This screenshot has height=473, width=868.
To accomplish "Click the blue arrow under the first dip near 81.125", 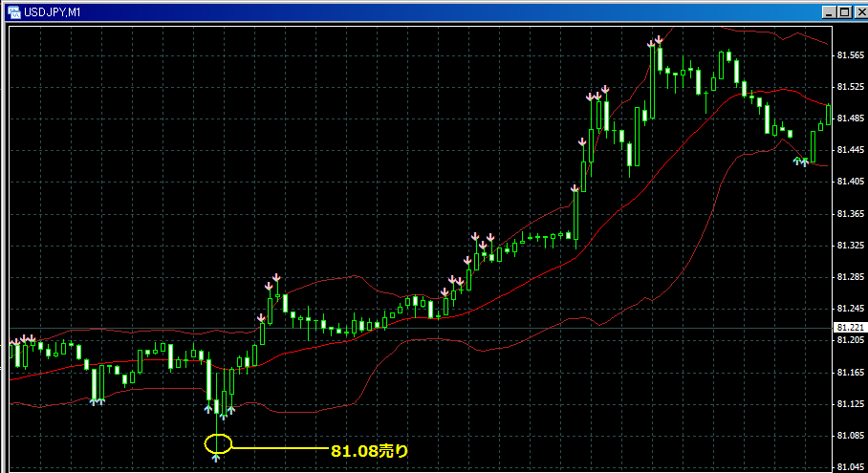I will [97, 402].
